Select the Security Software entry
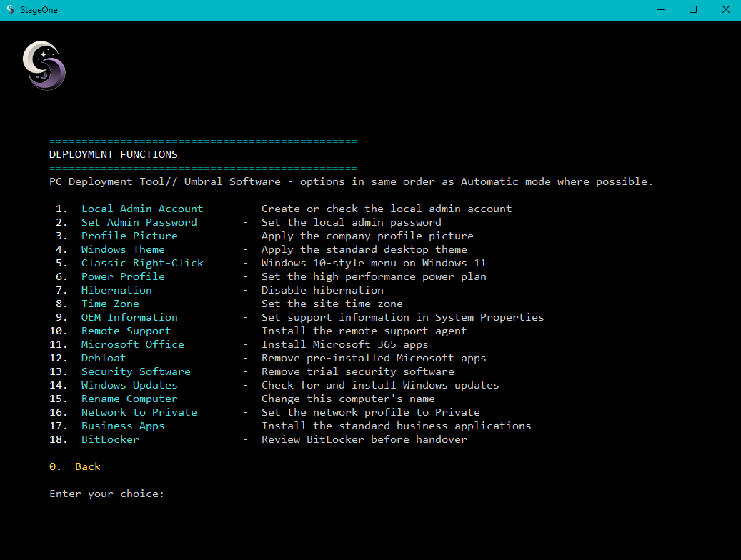Screen dimensions: 741x560 click(x=136, y=372)
